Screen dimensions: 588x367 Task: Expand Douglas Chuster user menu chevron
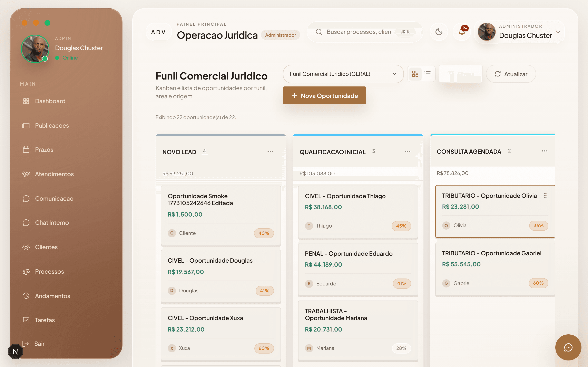(558, 32)
